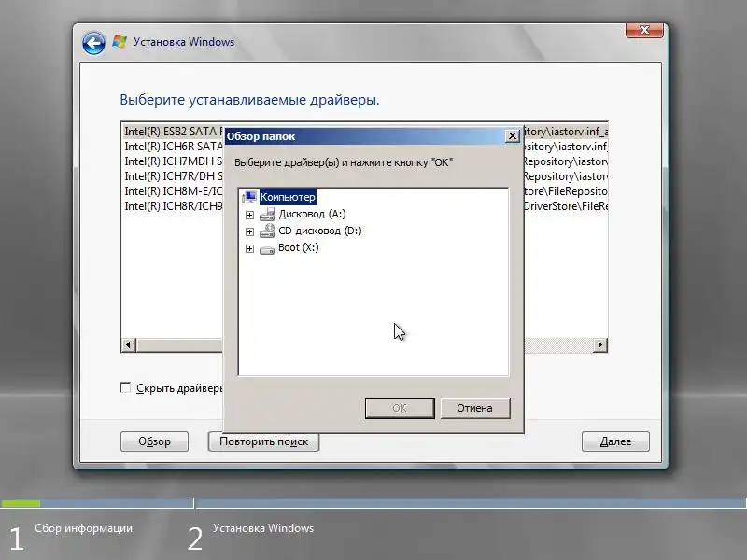Click the Boot (X:) drive icon
The width and height of the screenshot is (747, 560).
267,249
